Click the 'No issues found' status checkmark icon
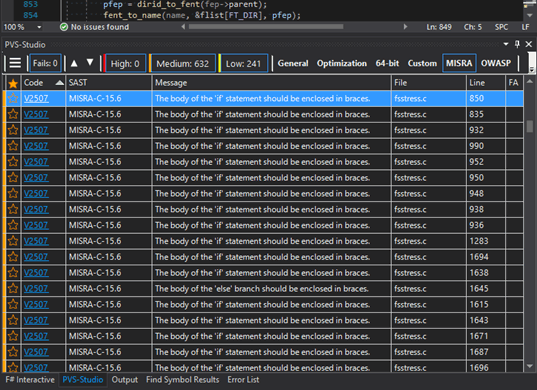537x390 pixels. 64,27
